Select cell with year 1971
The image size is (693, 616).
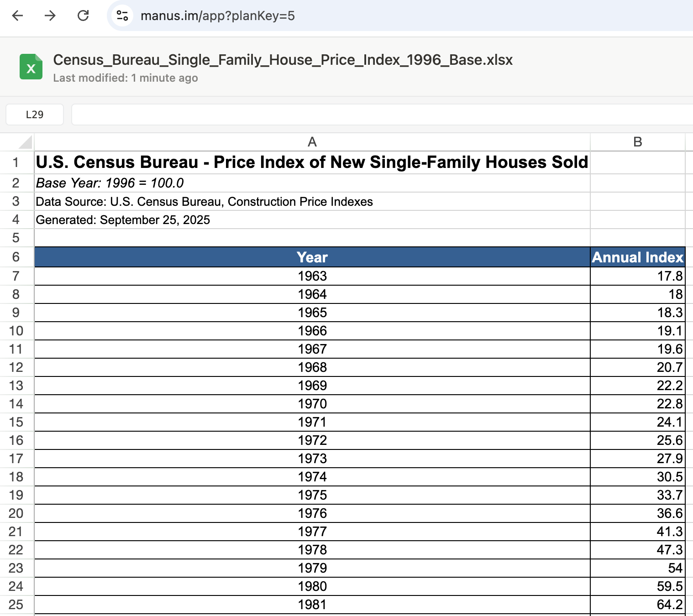[312, 422]
